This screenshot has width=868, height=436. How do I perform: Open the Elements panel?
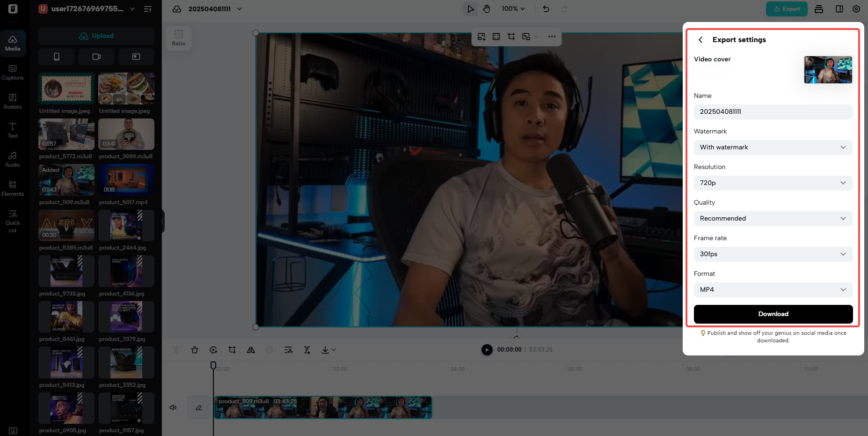tap(13, 187)
